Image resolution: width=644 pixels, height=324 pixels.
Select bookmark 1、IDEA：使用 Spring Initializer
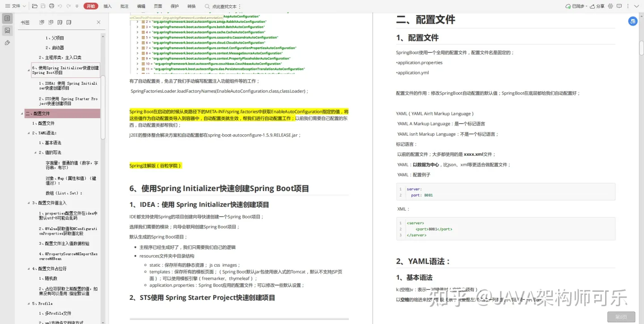pos(68,86)
